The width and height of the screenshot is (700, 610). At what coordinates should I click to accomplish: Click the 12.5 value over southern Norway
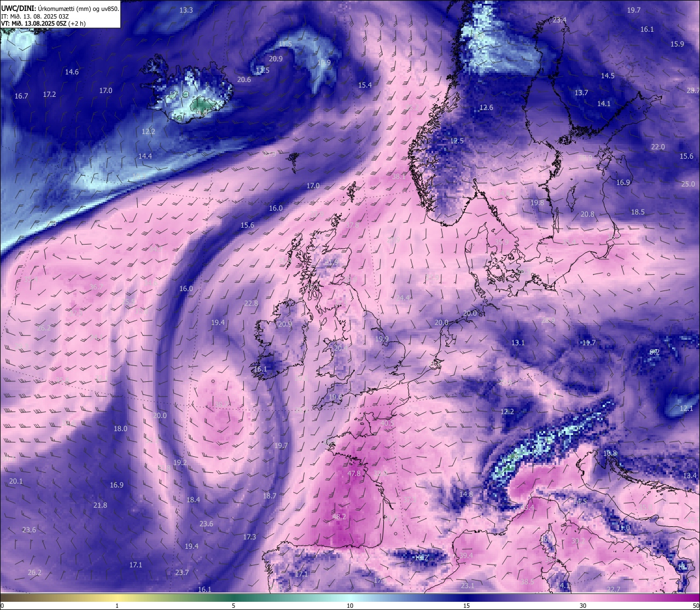click(457, 141)
